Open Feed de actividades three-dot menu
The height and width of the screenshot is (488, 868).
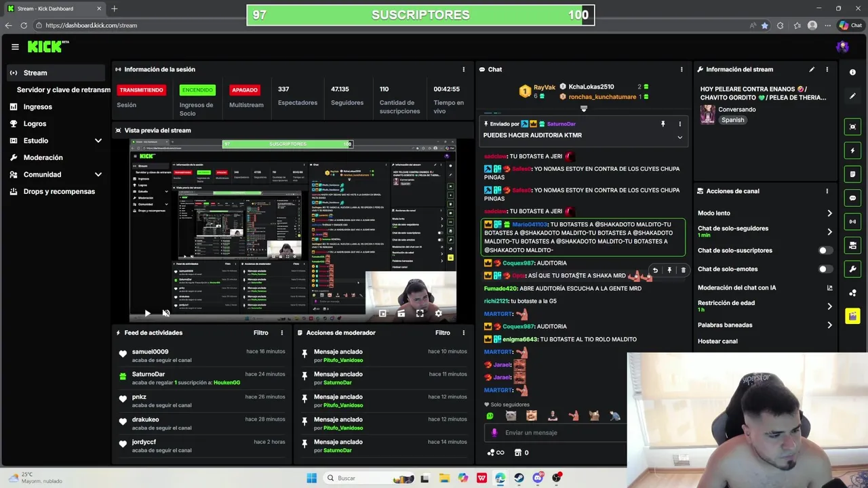pyautogui.click(x=282, y=333)
